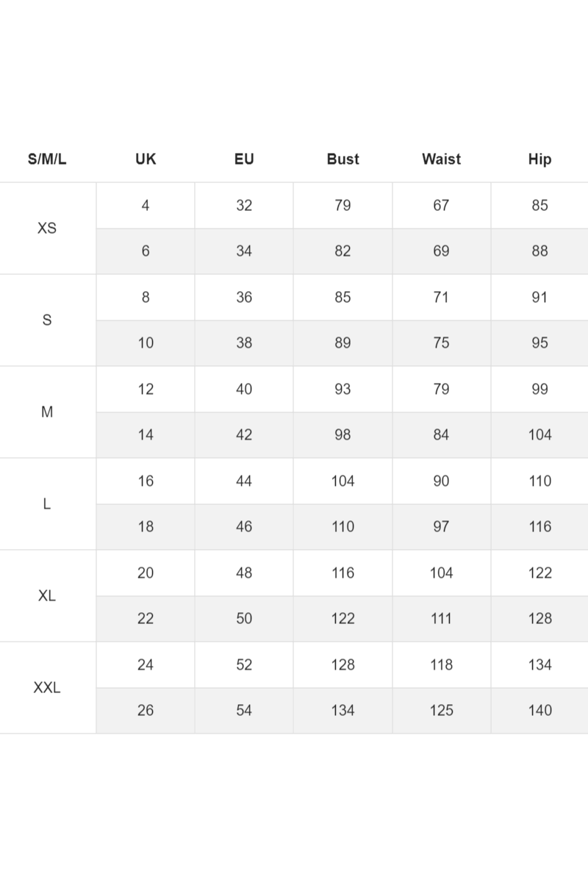Select the XL size row label
This screenshot has height=882, width=588.
[47, 596]
